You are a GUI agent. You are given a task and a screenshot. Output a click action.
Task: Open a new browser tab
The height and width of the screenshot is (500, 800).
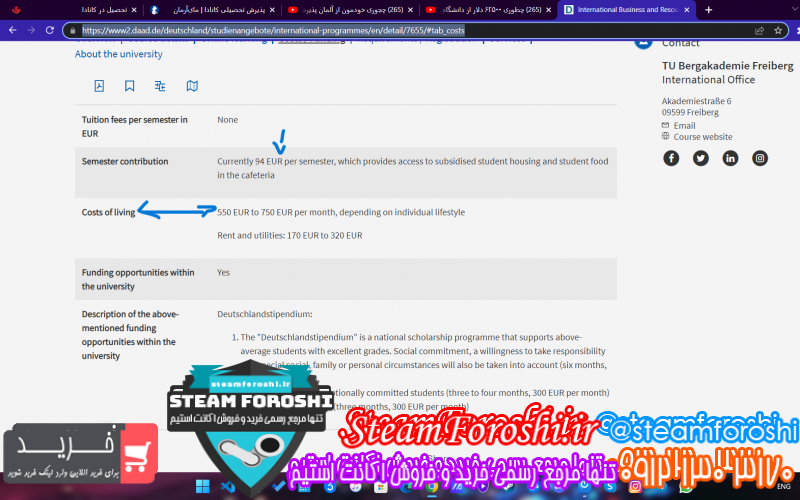[x=709, y=10]
